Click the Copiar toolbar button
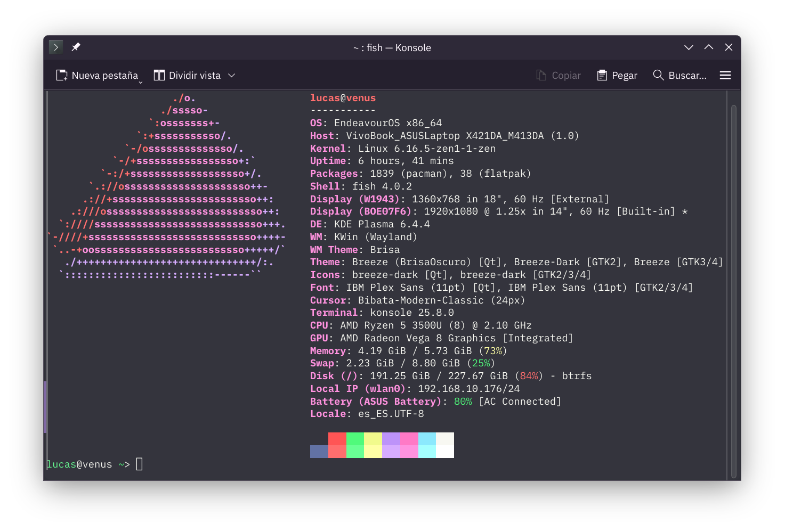The image size is (785, 532). coord(559,76)
